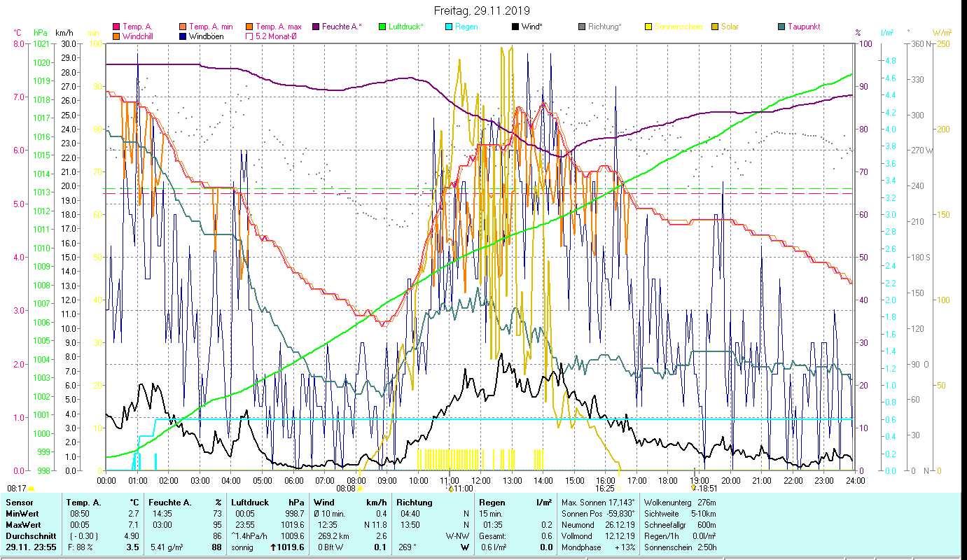Click the chart title 'Freitag, 29.11.2019'

pyautogui.click(x=482, y=11)
